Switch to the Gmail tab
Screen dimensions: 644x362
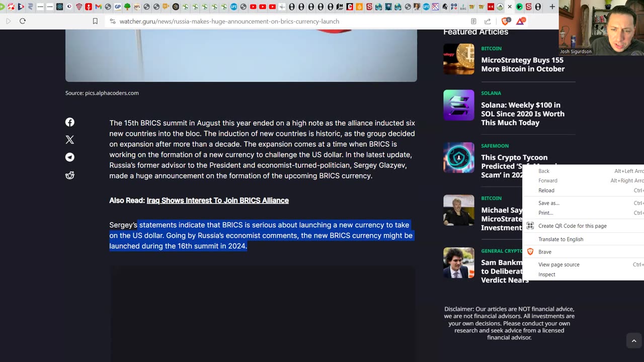98,7
